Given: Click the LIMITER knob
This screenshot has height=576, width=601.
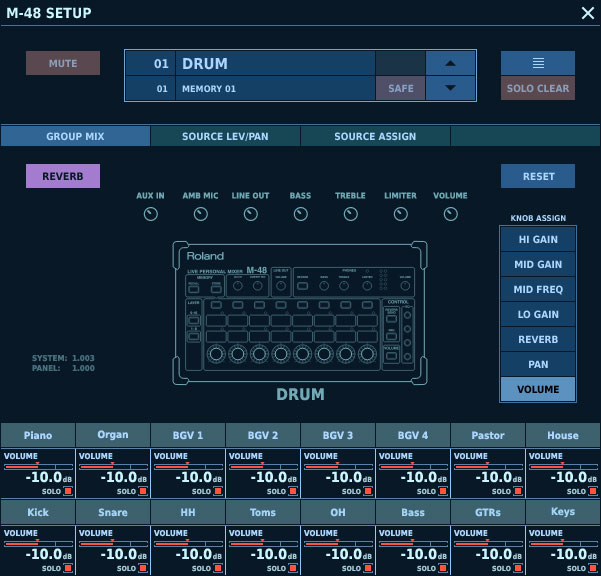Looking at the screenshot, I should [400, 214].
